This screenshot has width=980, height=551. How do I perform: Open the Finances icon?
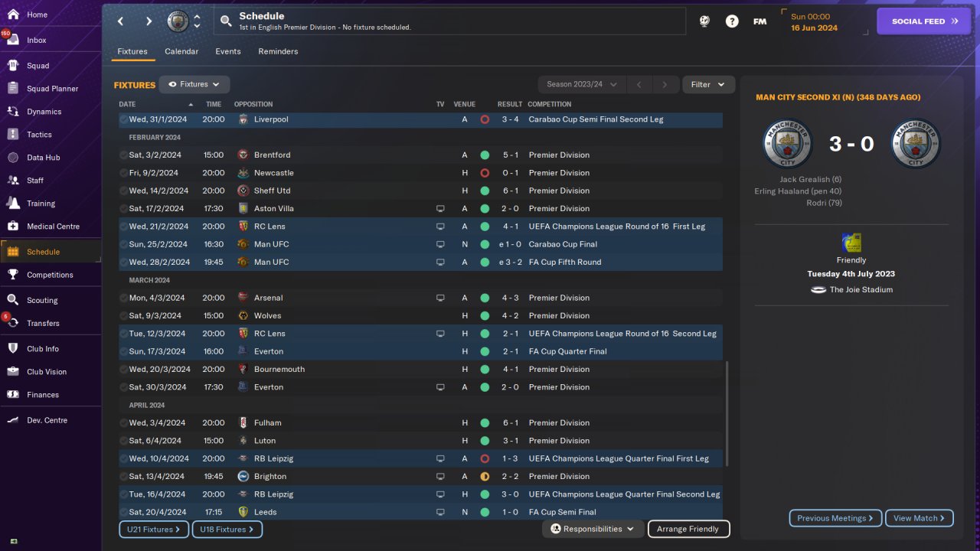(13, 395)
